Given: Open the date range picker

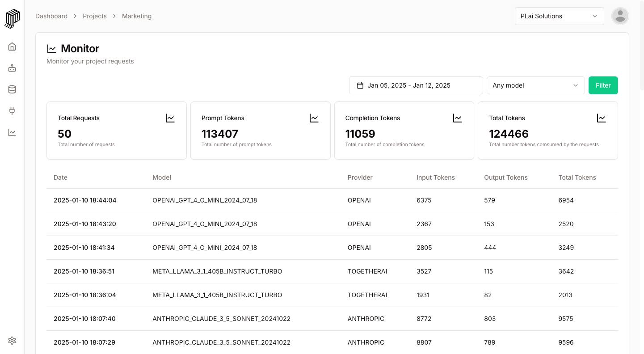Looking at the screenshot, I should tap(416, 85).
